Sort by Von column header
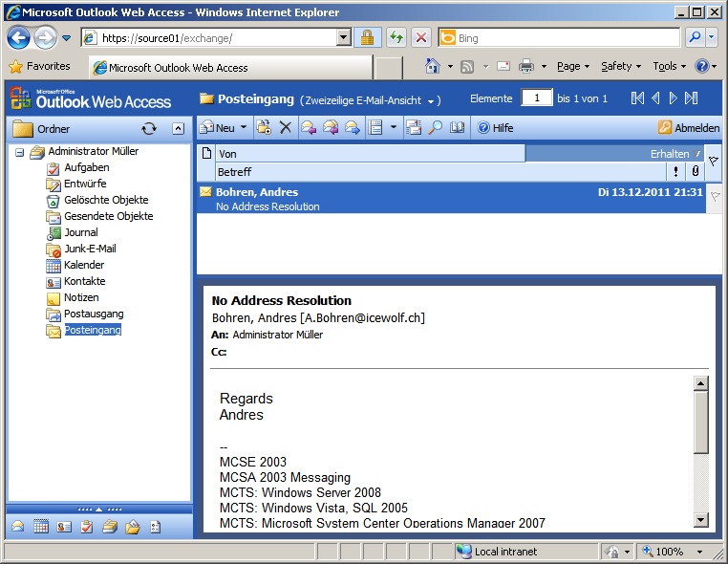The image size is (728, 564). tap(370, 154)
